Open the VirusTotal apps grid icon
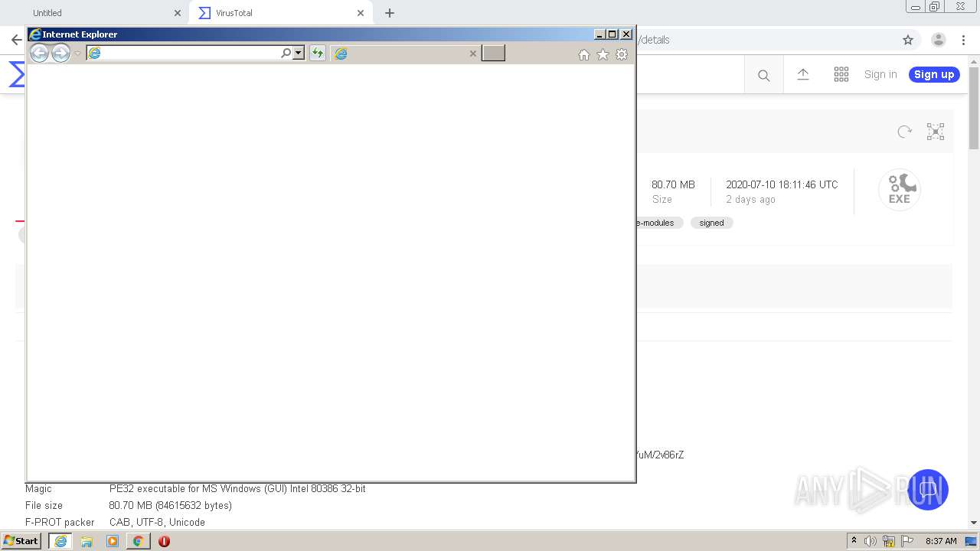The image size is (980, 551). 841,74
